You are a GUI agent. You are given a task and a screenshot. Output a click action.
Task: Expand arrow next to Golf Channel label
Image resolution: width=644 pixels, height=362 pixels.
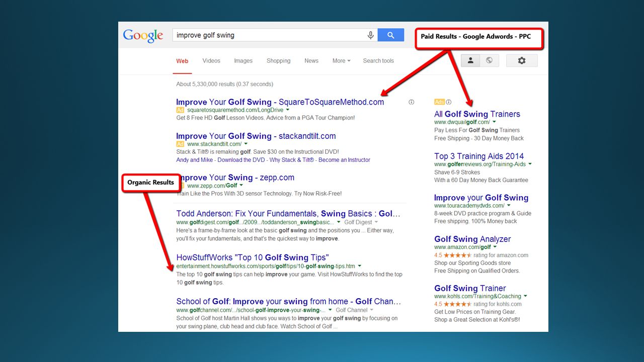click(372, 310)
